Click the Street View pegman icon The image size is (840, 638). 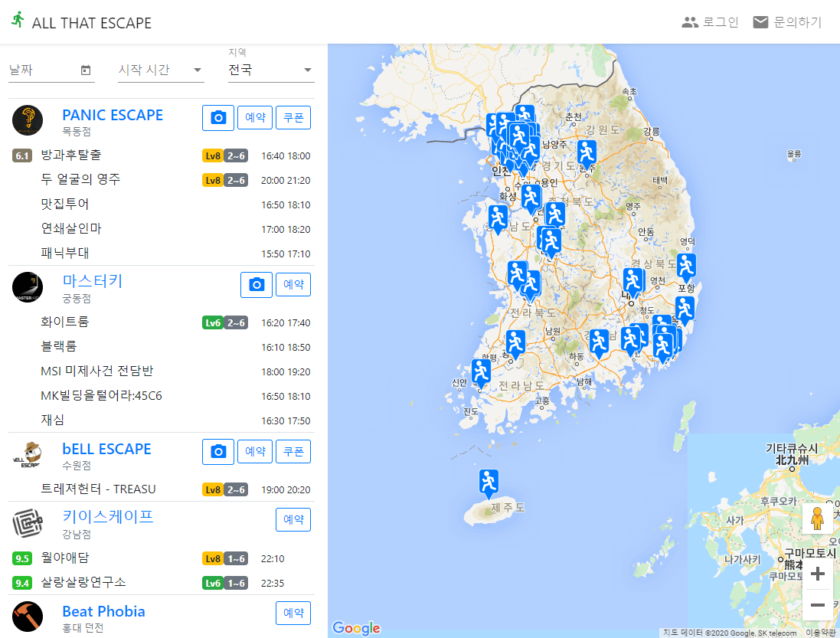(x=817, y=519)
